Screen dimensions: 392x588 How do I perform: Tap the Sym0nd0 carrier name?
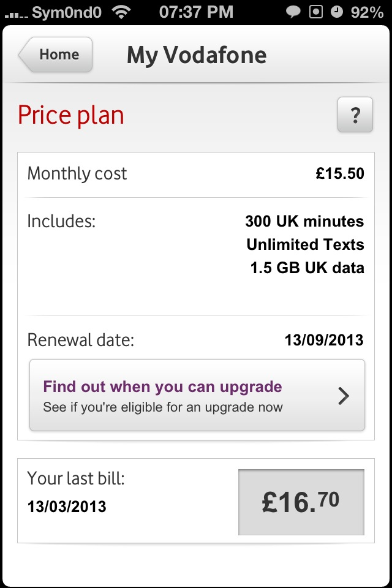coord(67,12)
